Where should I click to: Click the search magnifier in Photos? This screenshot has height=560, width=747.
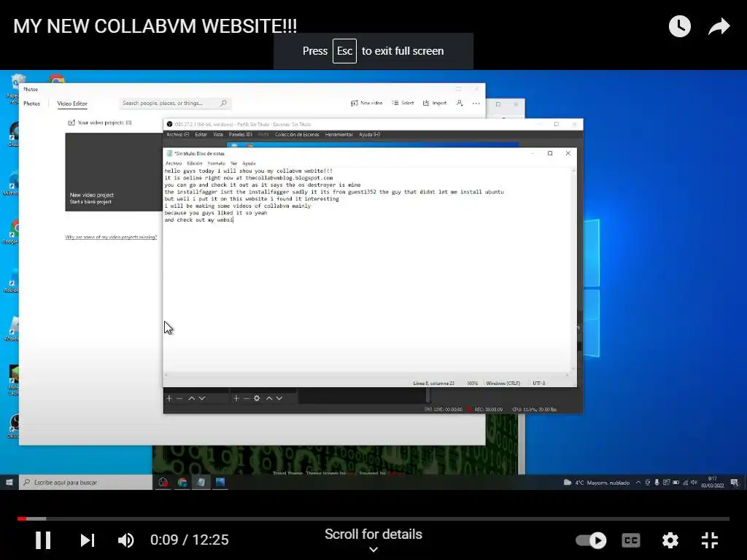223,103
